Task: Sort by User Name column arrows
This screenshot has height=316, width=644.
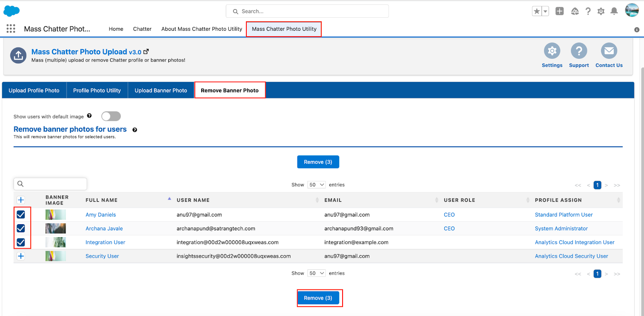Action: (x=317, y=200)
